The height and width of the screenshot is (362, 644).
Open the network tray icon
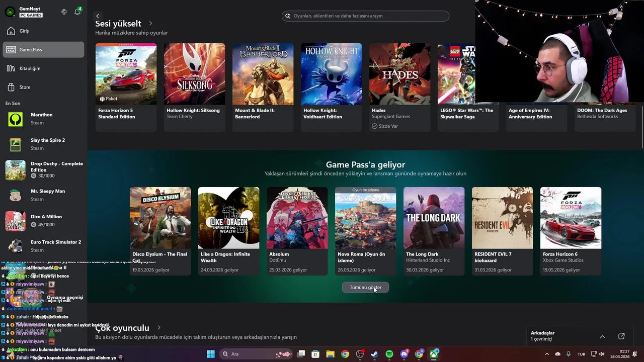(x=594, y=354)
